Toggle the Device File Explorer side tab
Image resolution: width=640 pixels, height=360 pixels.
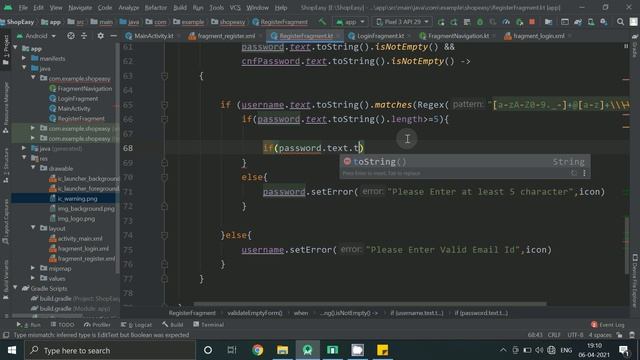(x=635, y=281)
